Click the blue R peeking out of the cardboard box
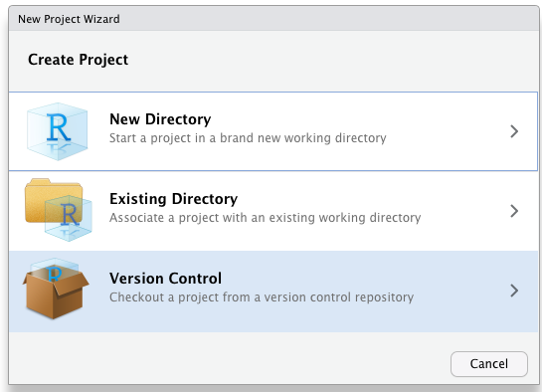The width and height of the screenshot is (542, 392). click(55, 273)
